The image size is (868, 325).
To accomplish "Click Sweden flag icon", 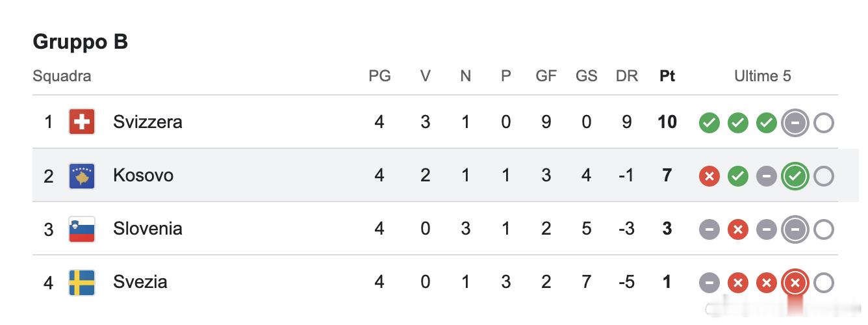I will click(82, 282).
